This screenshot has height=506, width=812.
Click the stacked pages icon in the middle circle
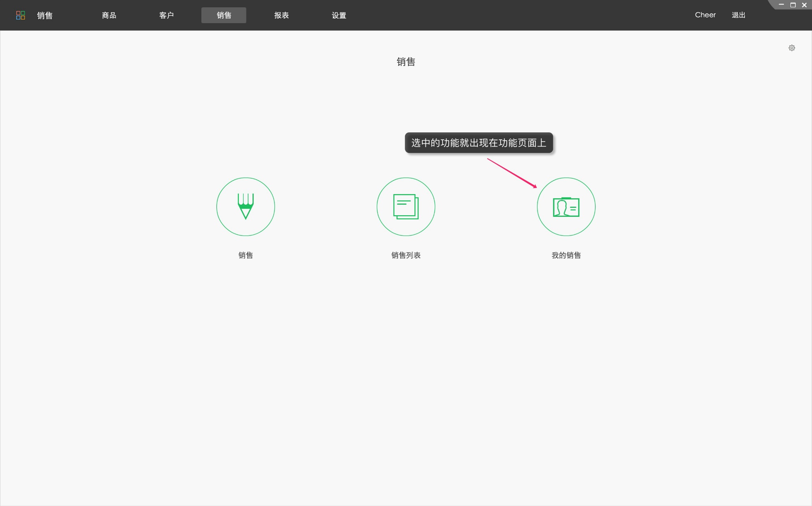406,207
